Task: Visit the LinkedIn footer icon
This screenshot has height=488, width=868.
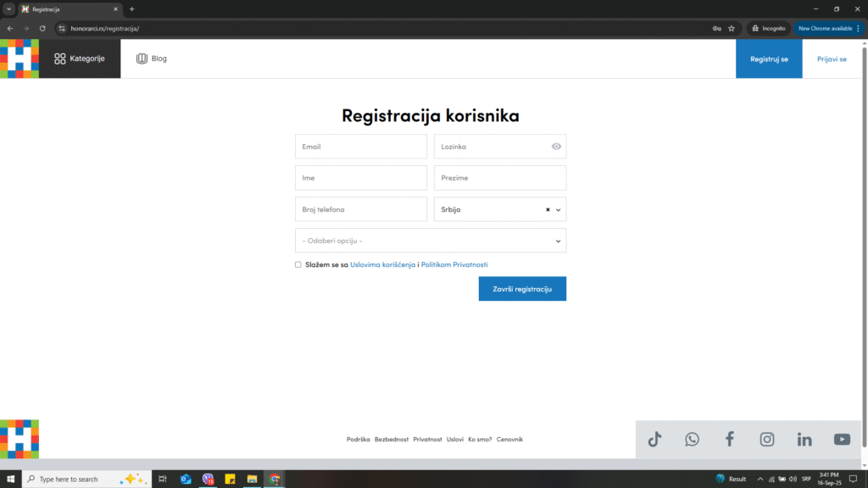Action: (804, 439)
